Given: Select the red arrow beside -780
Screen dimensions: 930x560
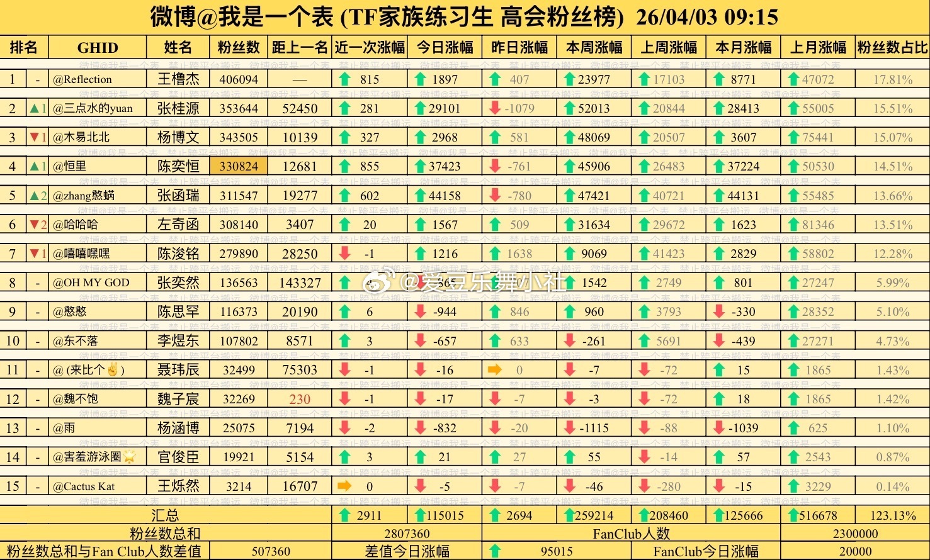Looking at the screenshot, I should [495, 195].
